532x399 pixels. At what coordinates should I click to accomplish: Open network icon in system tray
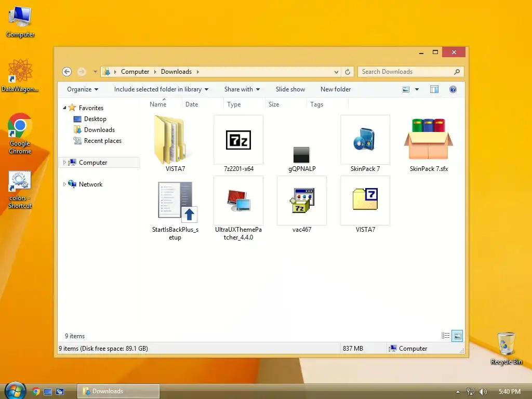470,392
